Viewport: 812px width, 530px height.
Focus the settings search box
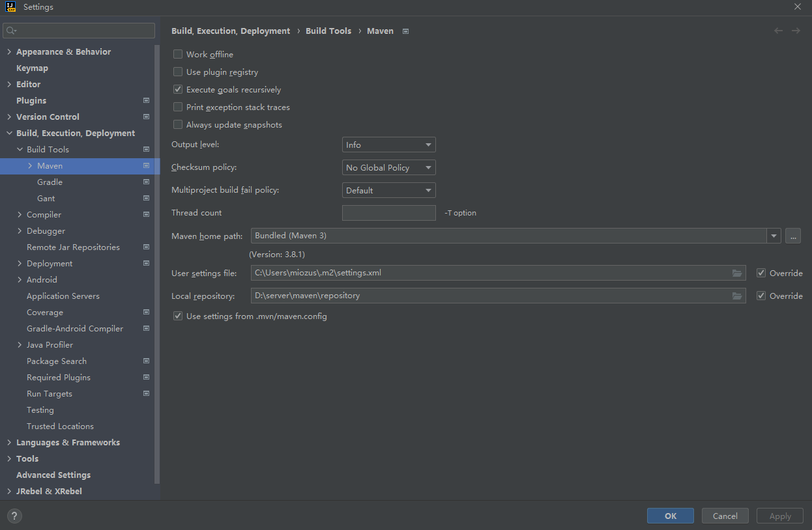(x=79, y=31)
